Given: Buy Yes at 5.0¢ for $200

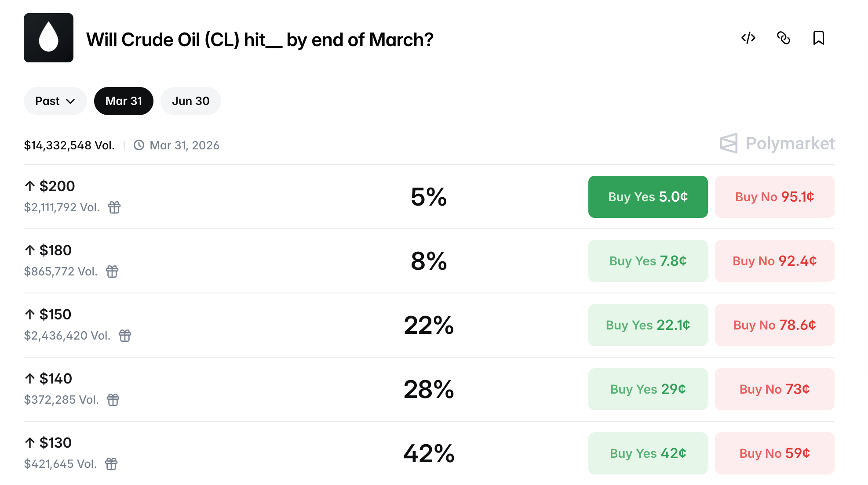Looking at the screenshot, I should [648, 197].
